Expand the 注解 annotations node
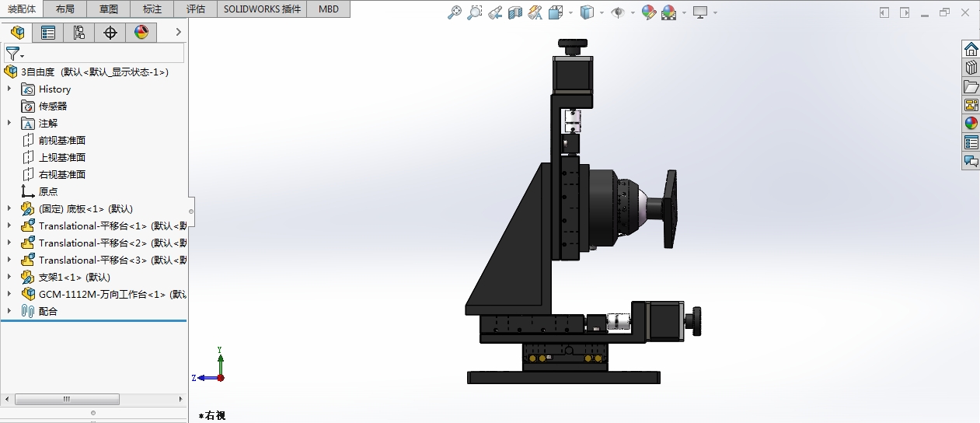Viewport: 980px width, 423px height. point(9,123)
